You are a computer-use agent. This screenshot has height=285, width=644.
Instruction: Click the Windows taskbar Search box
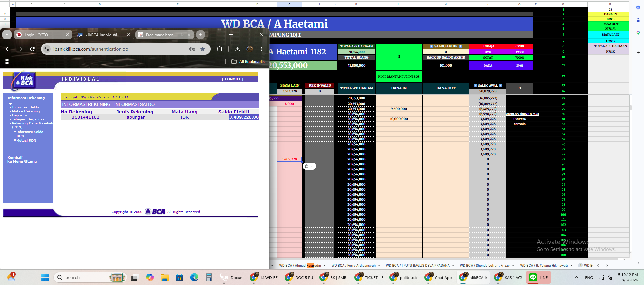pos(90,277)
